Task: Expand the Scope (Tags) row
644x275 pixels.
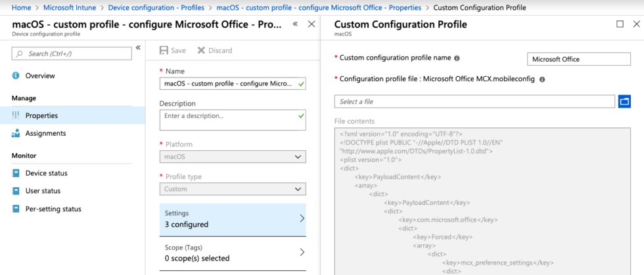Action: [233, 253]
